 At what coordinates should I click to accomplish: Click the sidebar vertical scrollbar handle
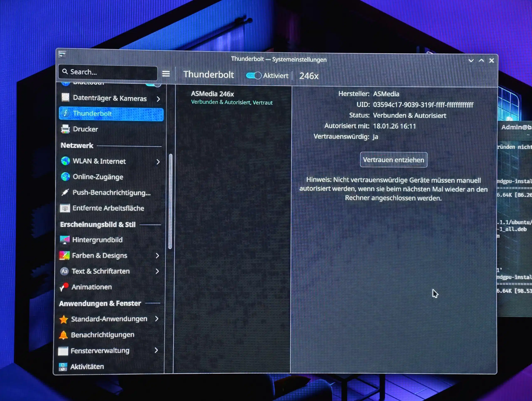(170, 201)
